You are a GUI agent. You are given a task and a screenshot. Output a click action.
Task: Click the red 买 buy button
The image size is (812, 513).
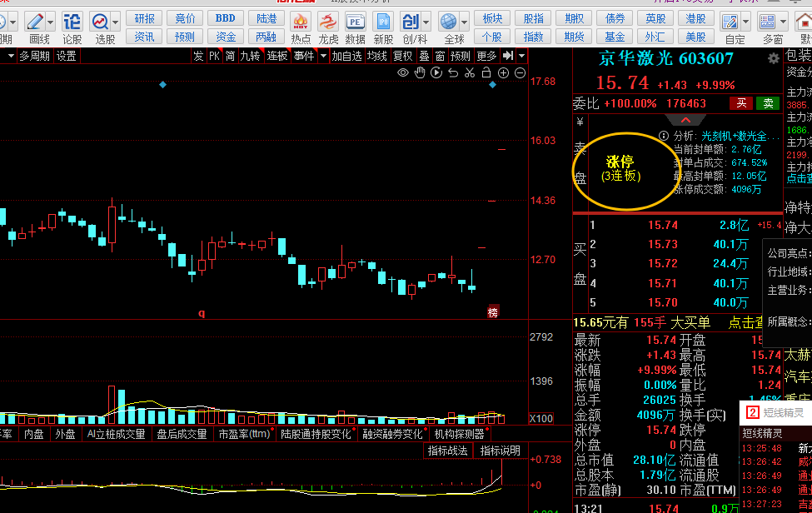tap(741, 103)
